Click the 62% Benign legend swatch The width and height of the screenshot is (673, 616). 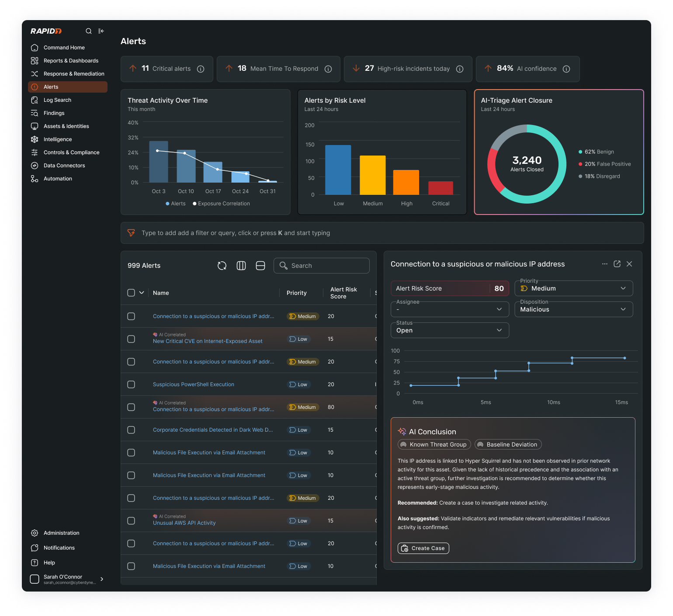pyautogui.click(x=580, y=152)
